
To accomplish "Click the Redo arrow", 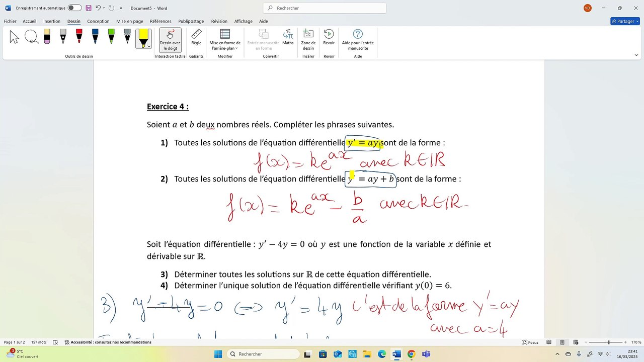I will tap(111, 8).
